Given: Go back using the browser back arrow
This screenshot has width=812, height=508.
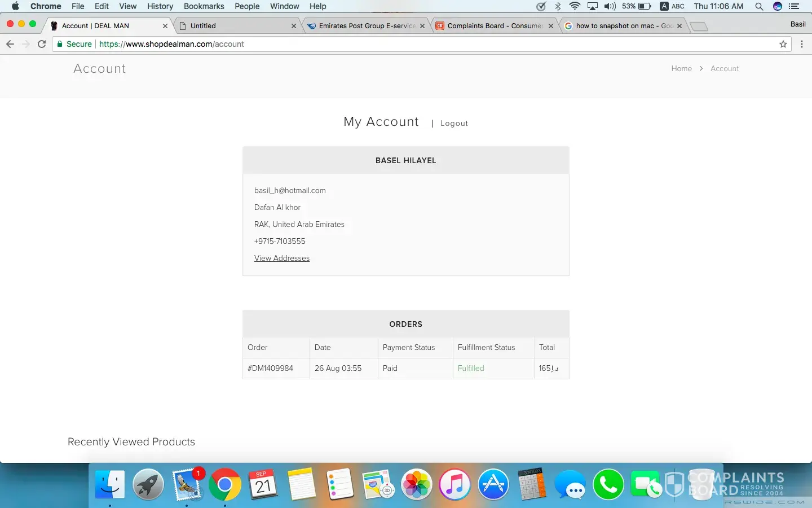Looking at the screenshot, I should click(10, 44).
